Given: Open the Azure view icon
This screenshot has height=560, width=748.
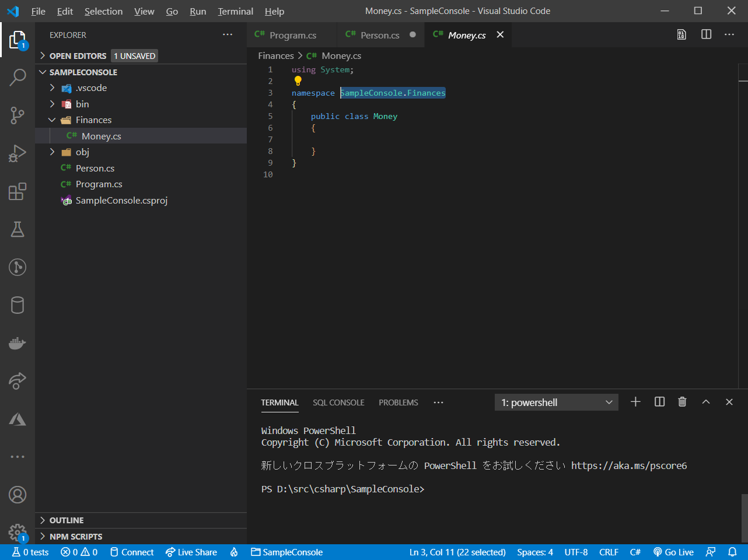Looking at the screenshot, I should [x=18, y=419].
